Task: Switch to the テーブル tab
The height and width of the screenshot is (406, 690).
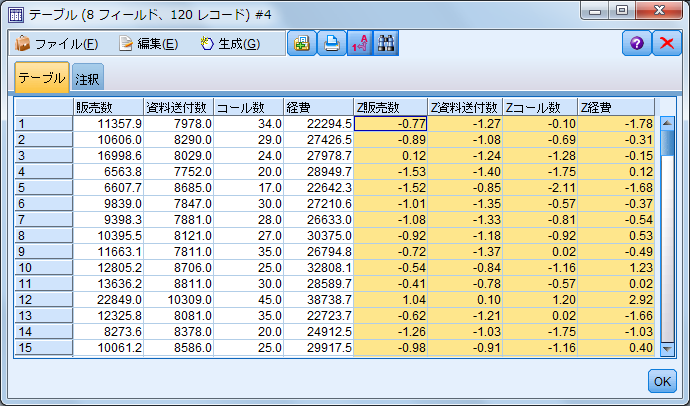Action: [42, 77]
